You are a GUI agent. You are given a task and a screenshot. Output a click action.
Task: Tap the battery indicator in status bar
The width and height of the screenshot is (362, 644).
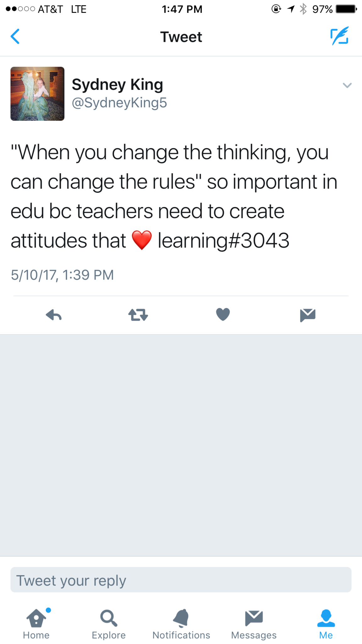pyautogui.click(x=346, y=9)
